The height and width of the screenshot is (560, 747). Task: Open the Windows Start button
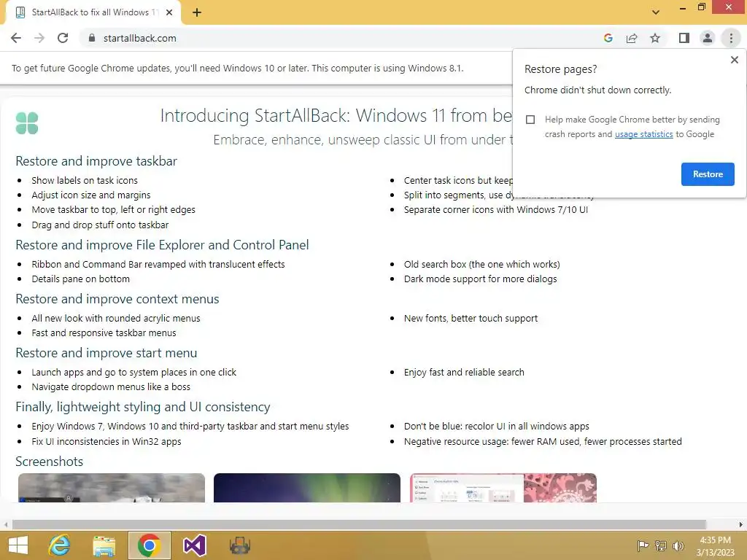click(18, 545)
